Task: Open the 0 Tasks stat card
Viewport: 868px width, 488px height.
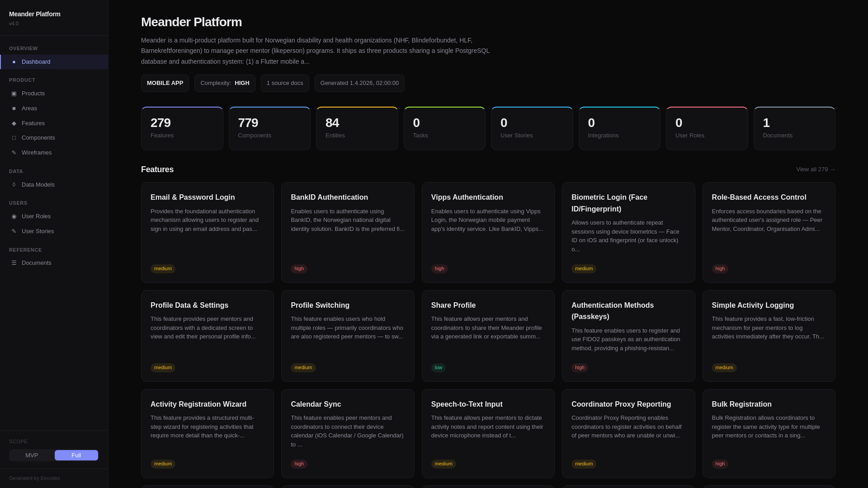Action: click(x=444, y=128)
